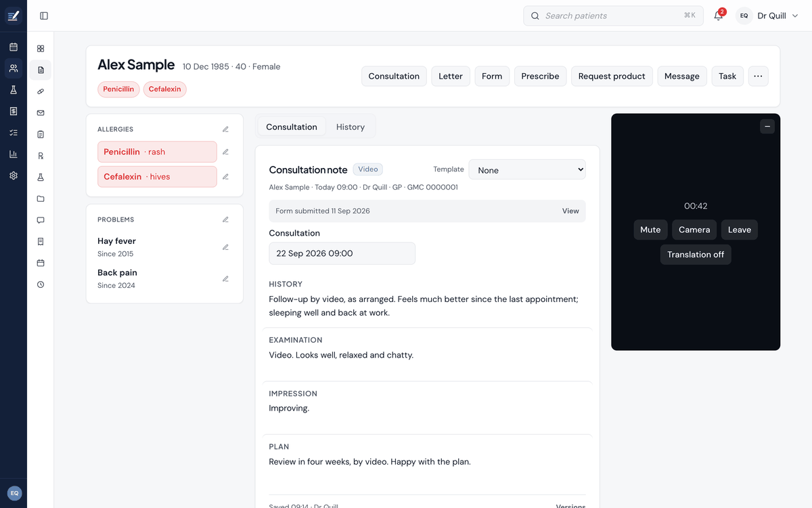Leave the video call
The height and width of the screenshot is (508, 812).
(x=740, y=230)
